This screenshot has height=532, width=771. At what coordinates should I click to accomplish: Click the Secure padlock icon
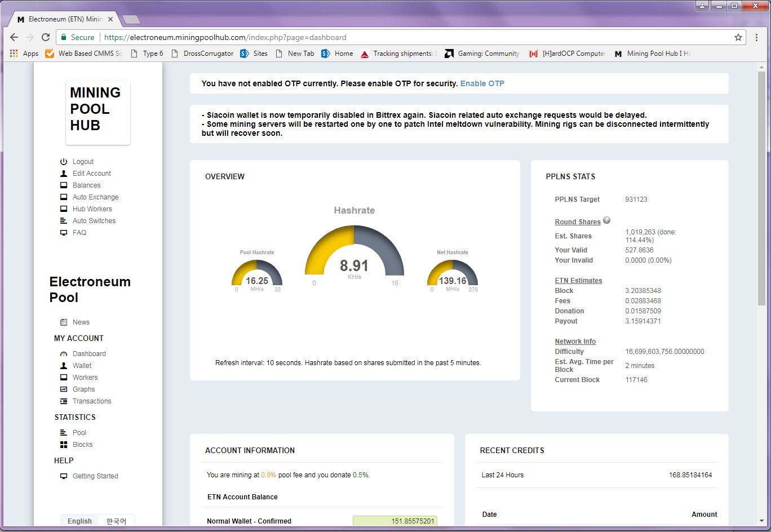[64, 37]
